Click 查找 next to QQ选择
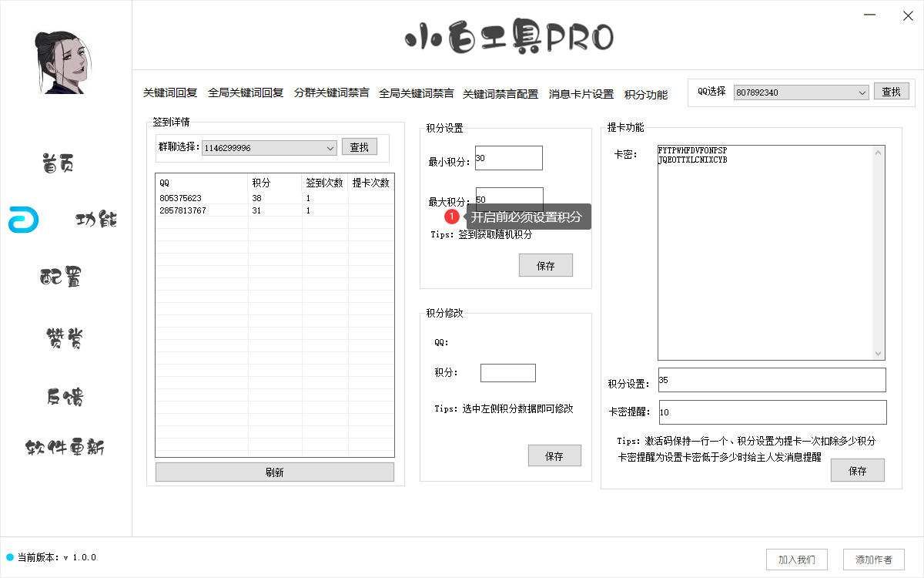Viewport: 924px width, 578px height. (891, 91)
